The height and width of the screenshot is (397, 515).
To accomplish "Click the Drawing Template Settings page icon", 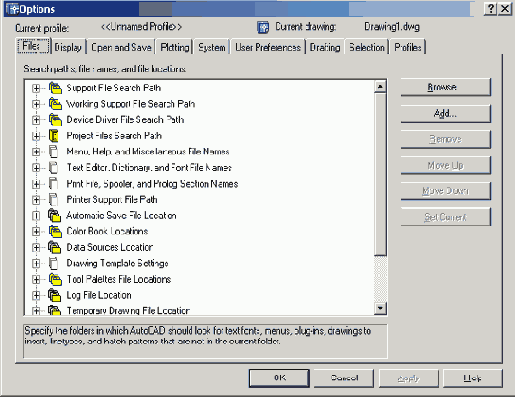I will click(x=53, y=263).
